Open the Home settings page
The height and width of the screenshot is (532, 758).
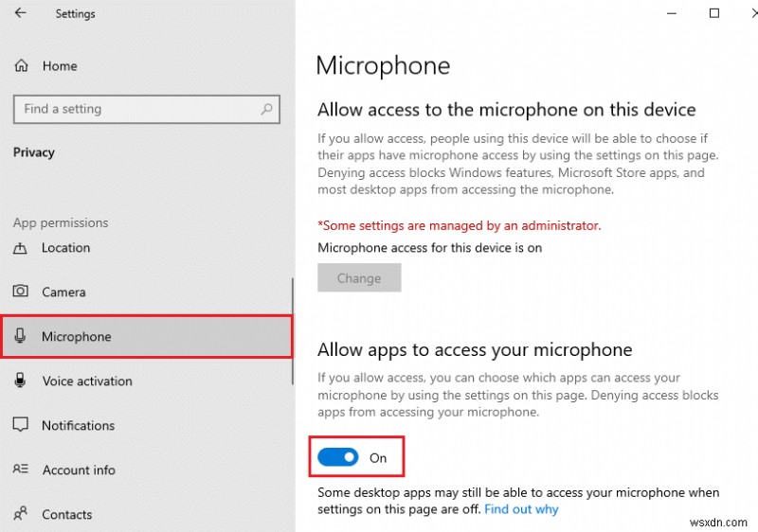pos(60,66)
